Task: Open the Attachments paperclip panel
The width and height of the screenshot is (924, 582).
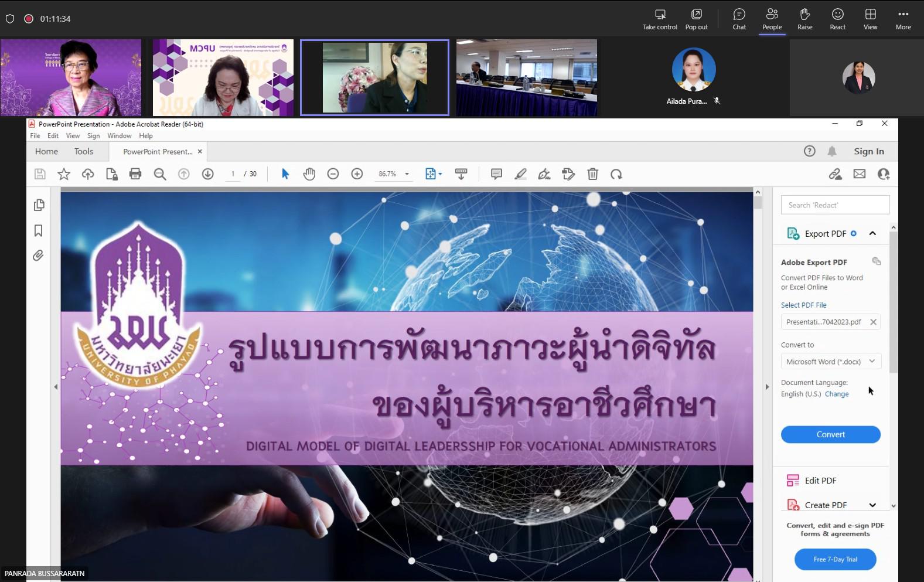Action: click(38, 256)
